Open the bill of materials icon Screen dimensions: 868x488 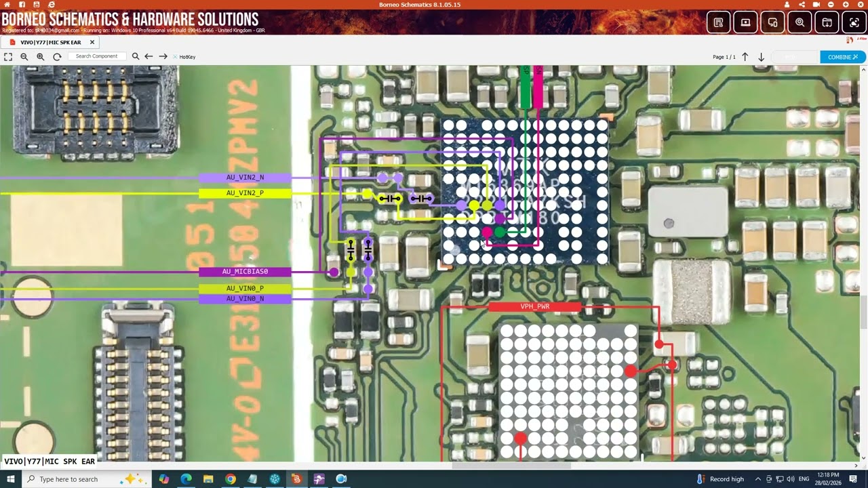coord(717,22)
